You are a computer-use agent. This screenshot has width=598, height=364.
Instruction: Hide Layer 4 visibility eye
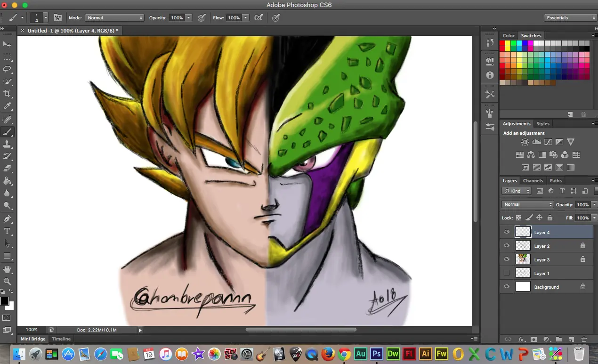[507, 232]
